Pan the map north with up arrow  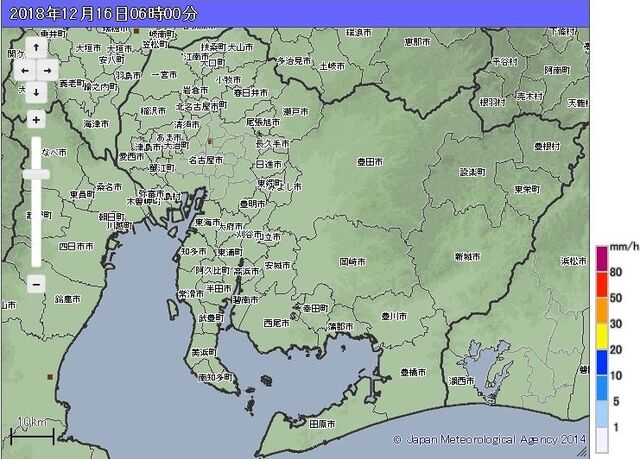pos(36,48)
